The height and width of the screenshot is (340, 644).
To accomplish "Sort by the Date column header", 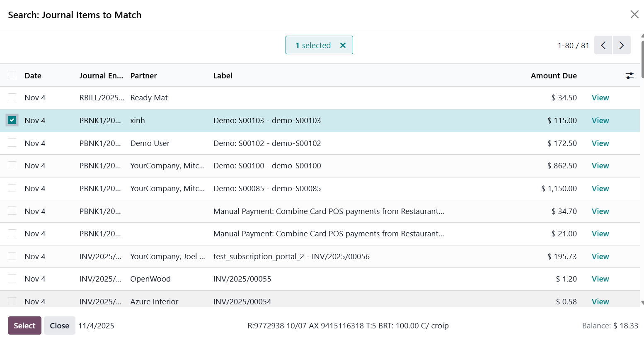I will click(x=33, y=75).
